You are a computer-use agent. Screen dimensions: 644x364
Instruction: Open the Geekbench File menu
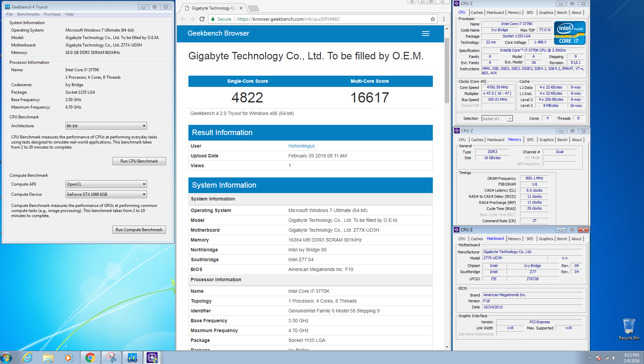pos(10,14)
